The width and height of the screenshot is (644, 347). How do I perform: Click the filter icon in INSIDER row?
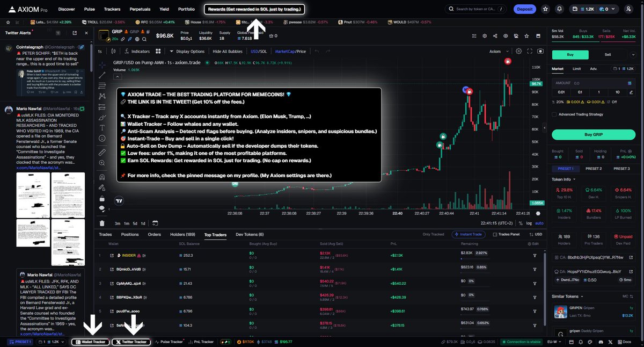(x=535, y=255)
